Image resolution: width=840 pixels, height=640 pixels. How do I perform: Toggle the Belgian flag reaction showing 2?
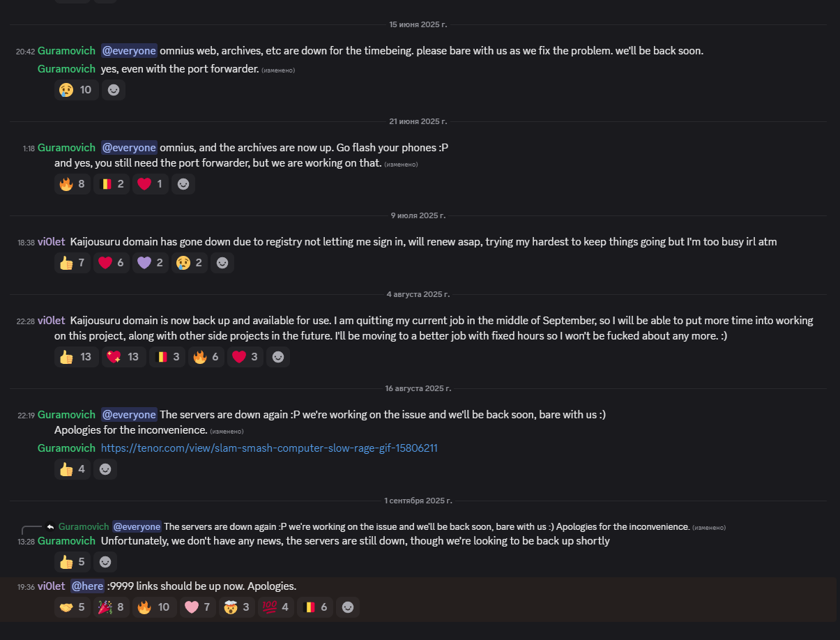(112, 184)
